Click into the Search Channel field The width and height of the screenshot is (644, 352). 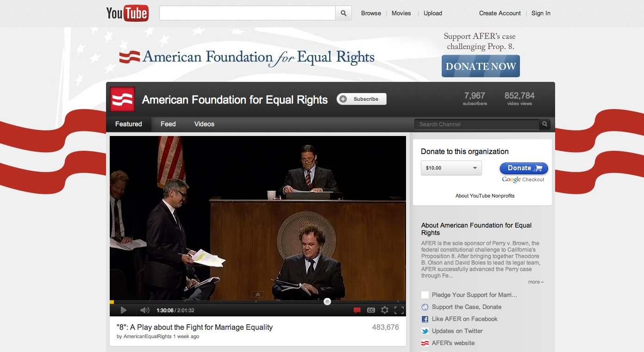click(x=477, y=124)
